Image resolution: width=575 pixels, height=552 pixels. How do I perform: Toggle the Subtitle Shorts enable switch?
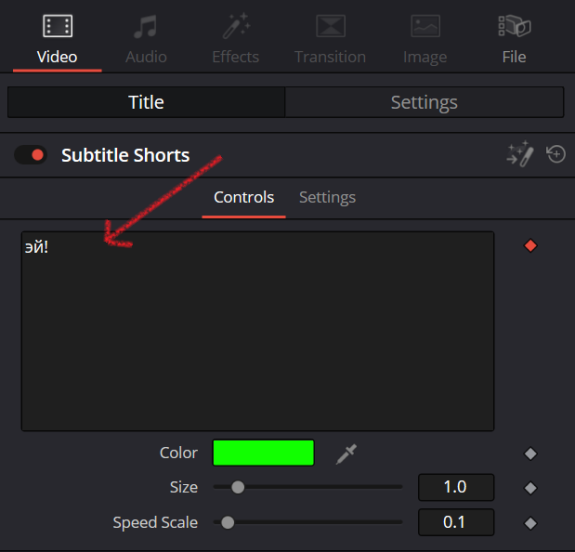point(31,155)
